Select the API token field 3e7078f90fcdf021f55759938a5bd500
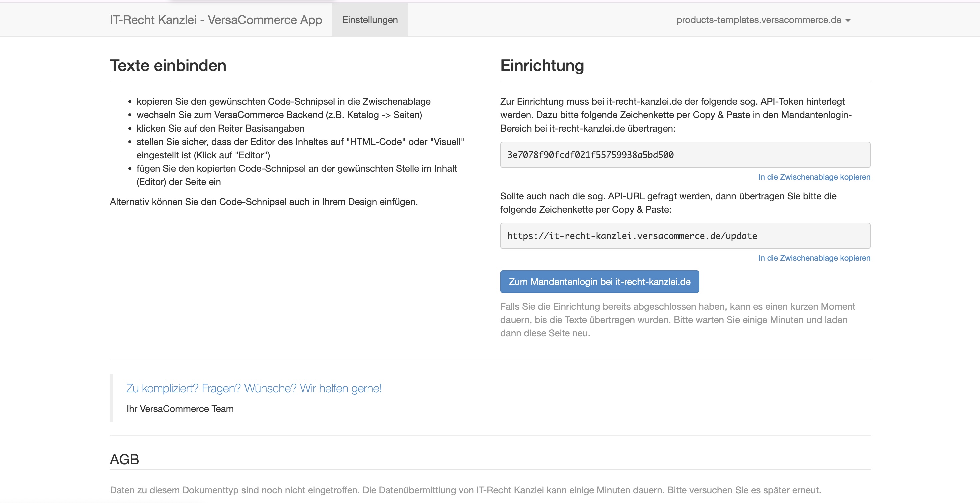This screenshot has height=503, width=980. point(685,155)
